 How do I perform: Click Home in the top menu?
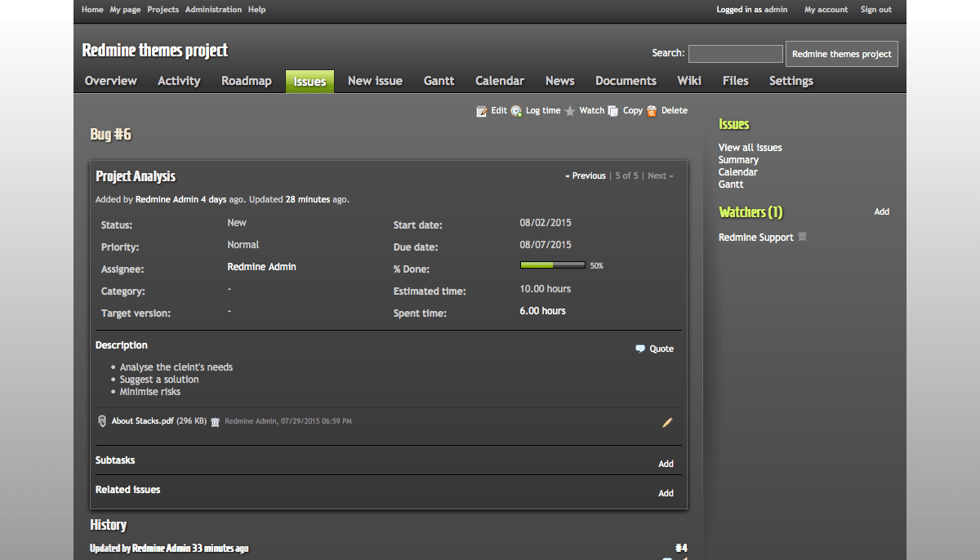[92, 10]
